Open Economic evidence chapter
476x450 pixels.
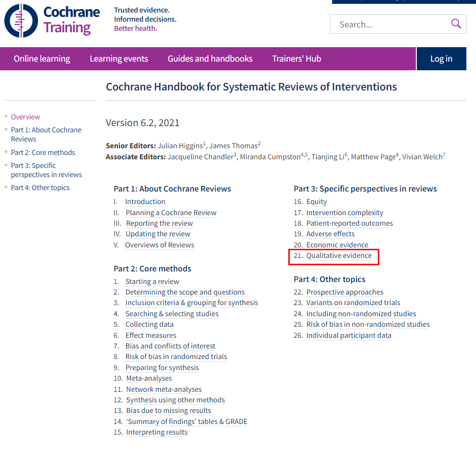(337, 245)
